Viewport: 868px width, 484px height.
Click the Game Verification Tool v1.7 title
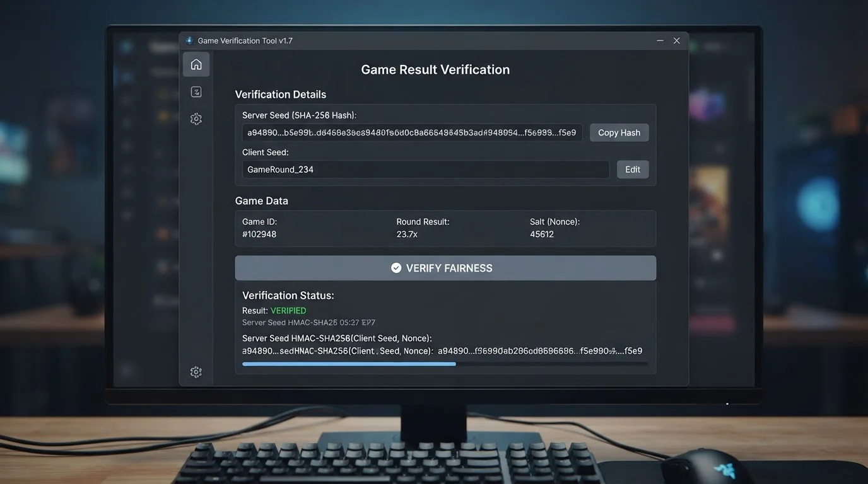[245, 40]
